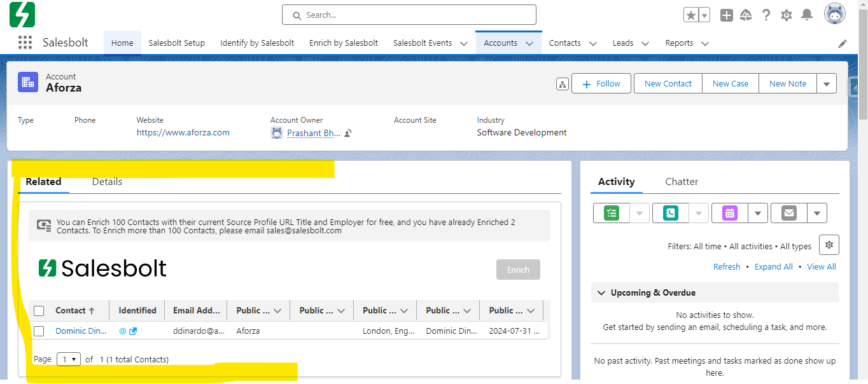This screenshot has width=868, height=384.
Task: Expand the Contacts nav dropdown chevron
Action: [x=593, y=43]
